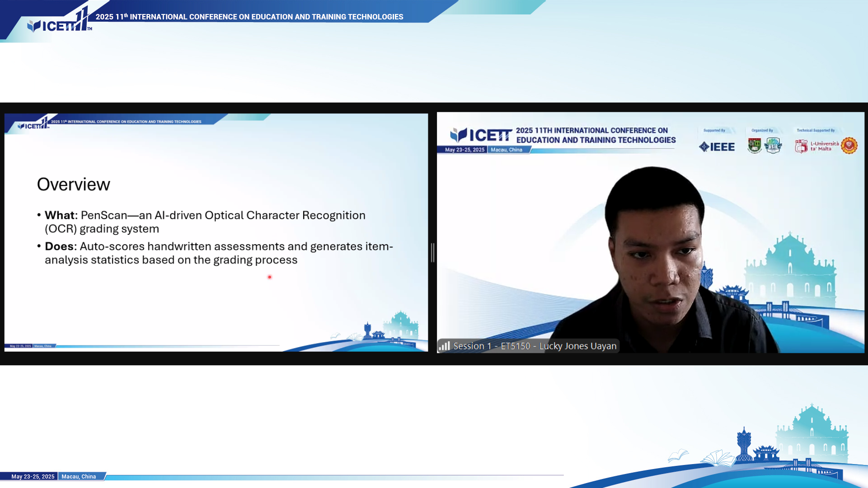Select the Macau, China location label

coord(79,476)
